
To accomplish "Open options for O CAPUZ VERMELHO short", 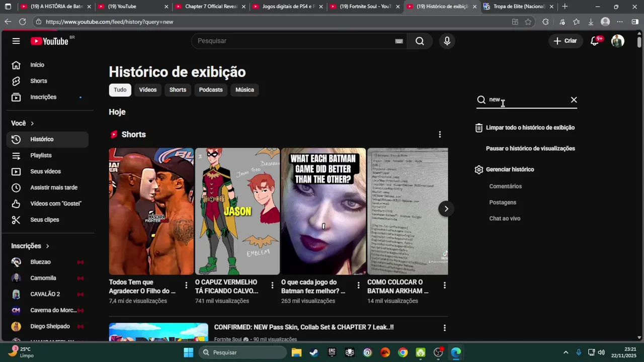I will pyautogui.click(x=272, y=285).
